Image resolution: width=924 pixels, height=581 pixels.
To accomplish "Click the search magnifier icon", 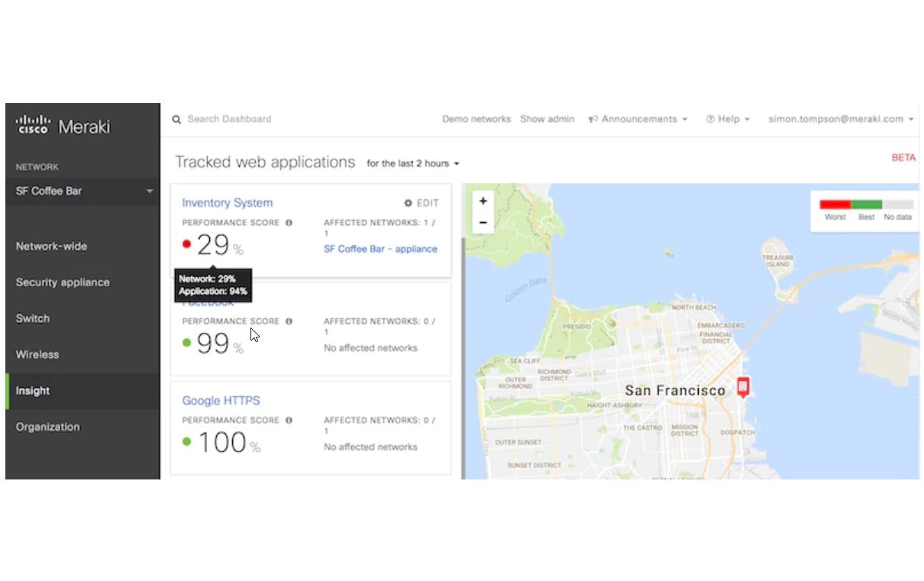I will pyautogui.click(x=176, y=119).
